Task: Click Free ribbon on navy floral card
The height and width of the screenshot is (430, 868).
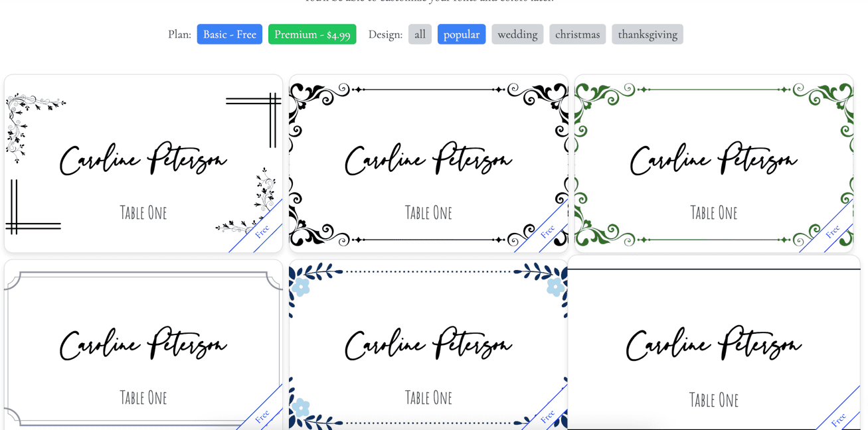Action: [x=547, y=415]
